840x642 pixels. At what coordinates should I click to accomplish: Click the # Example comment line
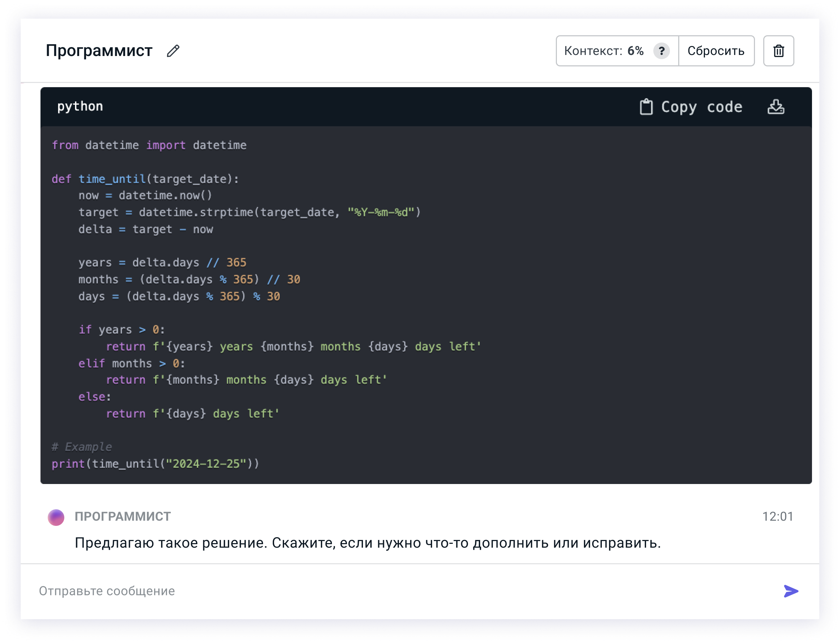click(82, 447)
